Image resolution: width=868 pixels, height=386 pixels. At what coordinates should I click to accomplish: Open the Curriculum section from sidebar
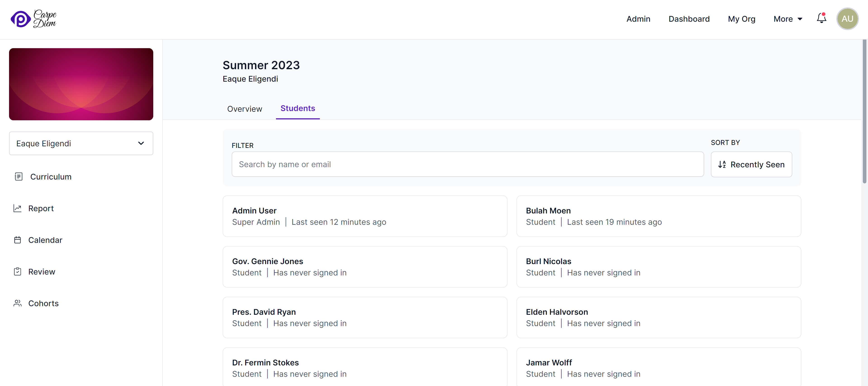click(x=51, y=176)
